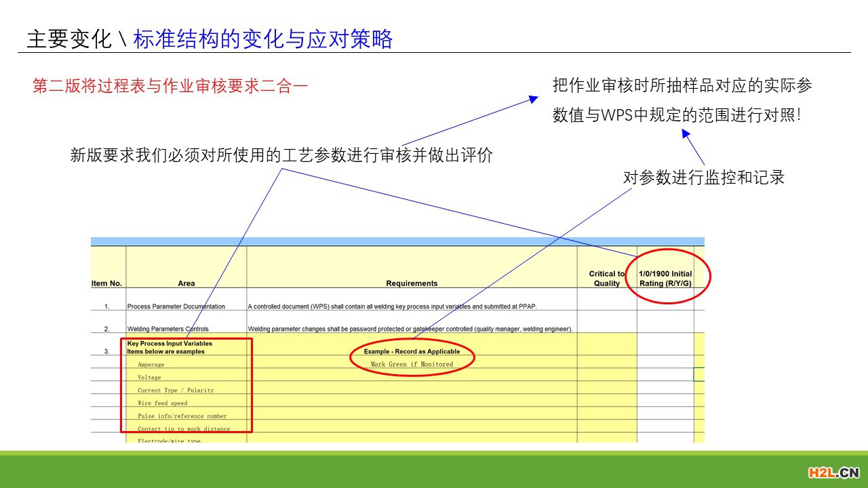Click 'Example - Record as Applicable' text
Viewport: 868px width, 488px height.
pyautogui.click(x=412, y=351)
